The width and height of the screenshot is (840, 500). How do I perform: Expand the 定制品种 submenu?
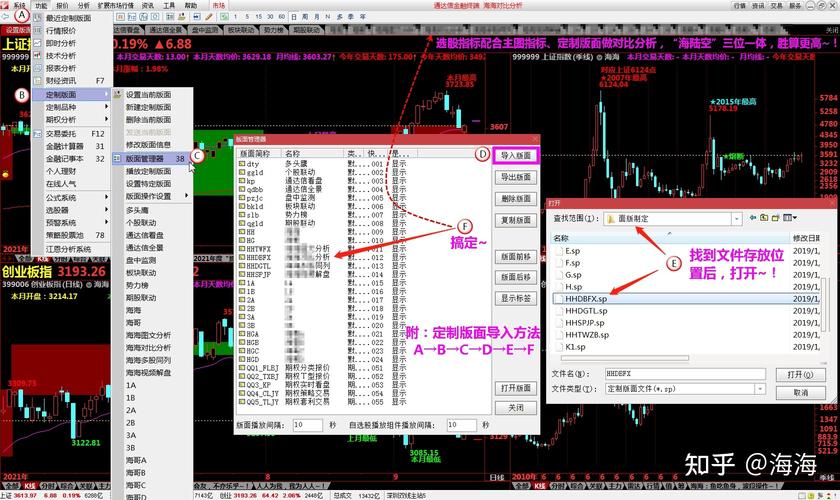(72, 107)
